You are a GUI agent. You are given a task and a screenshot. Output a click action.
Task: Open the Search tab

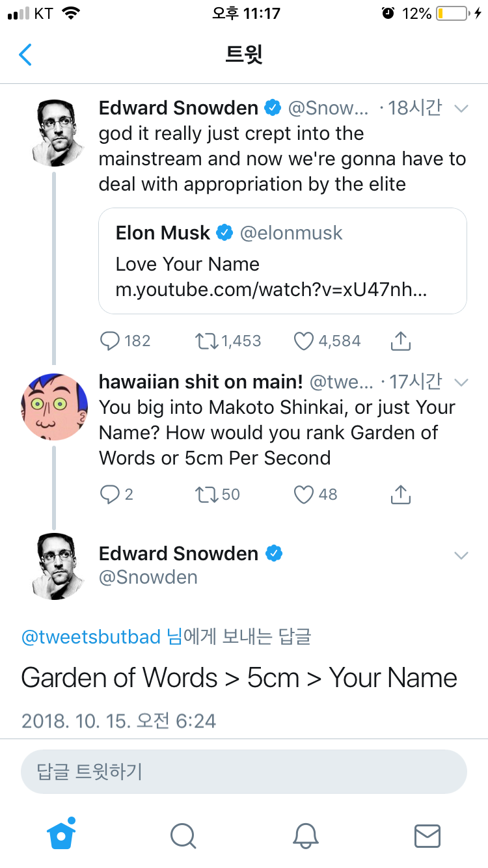pyautogui.click(x=183, y=835)
